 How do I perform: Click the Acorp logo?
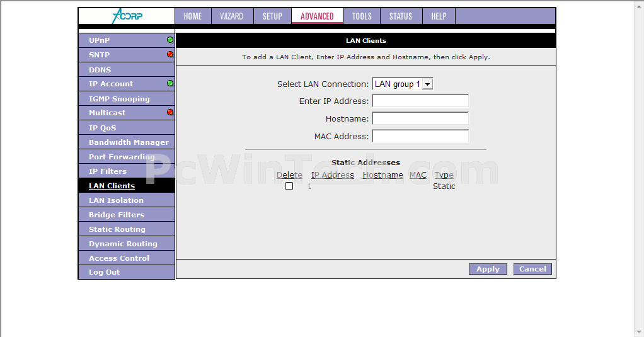coord(127,16)
